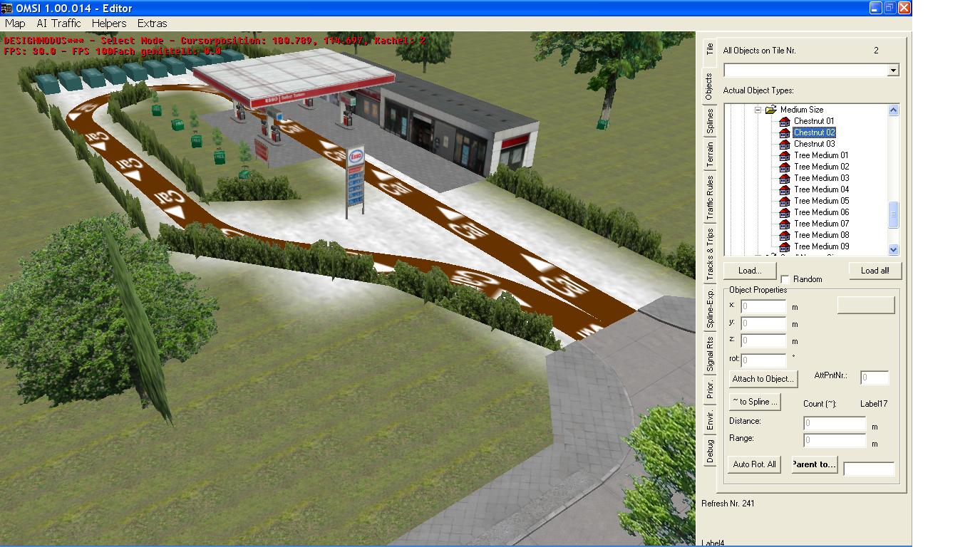Open the All Objects on Tile dropdown
Viewport: 980px width, 547px height.
click(x=892, y=70)
